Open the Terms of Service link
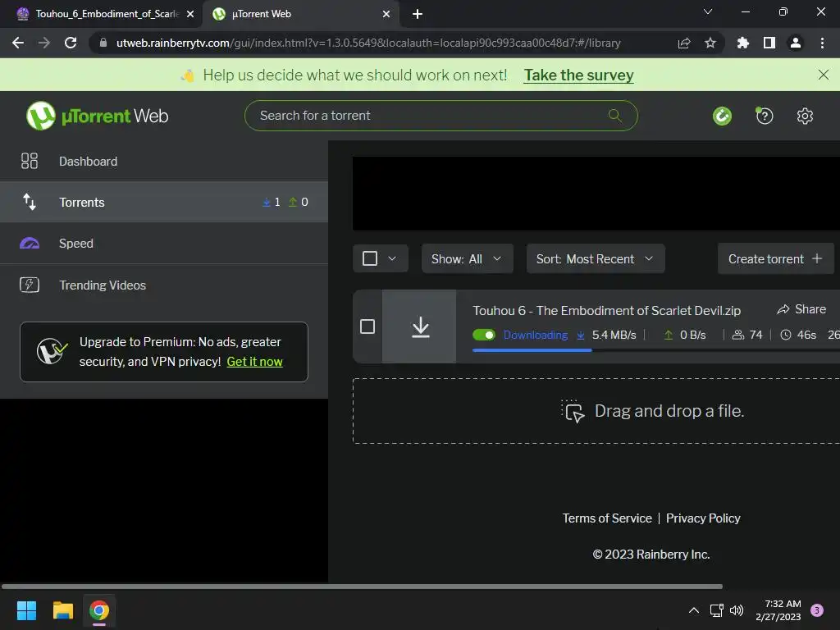840x630 pixels. pos(607,518)
